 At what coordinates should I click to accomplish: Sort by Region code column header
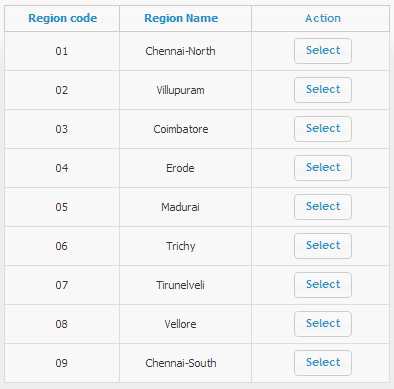(63, 18)
